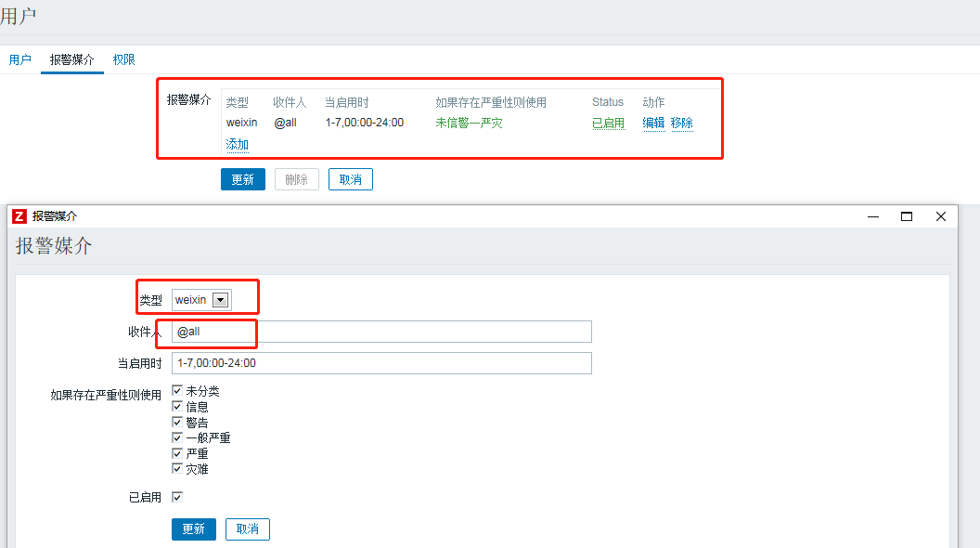Click 移除 link for weixin media

(x=682, y=123)
